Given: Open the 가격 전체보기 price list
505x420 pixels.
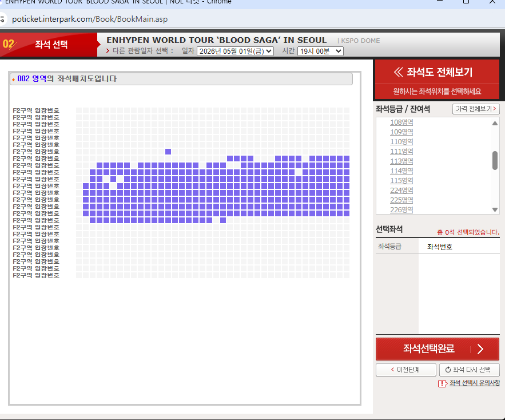Looking at the screenshot, I should pyautogui.click(x=476, y=109).
